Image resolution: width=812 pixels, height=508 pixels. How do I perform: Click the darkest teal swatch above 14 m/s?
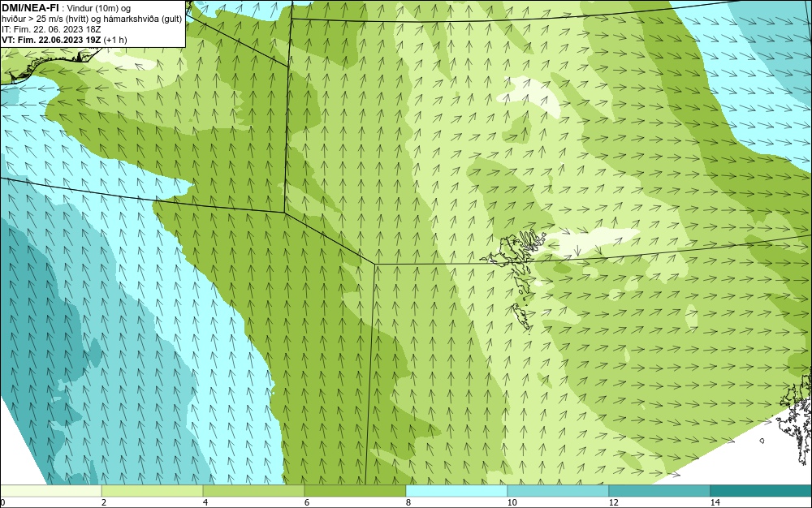pyautogui.click(x=761, y=491)
